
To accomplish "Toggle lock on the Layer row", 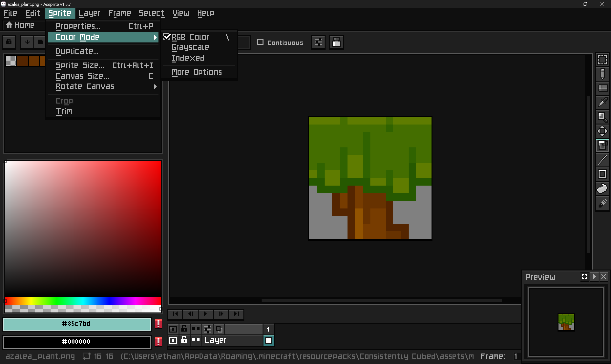I will pos(184,340).
